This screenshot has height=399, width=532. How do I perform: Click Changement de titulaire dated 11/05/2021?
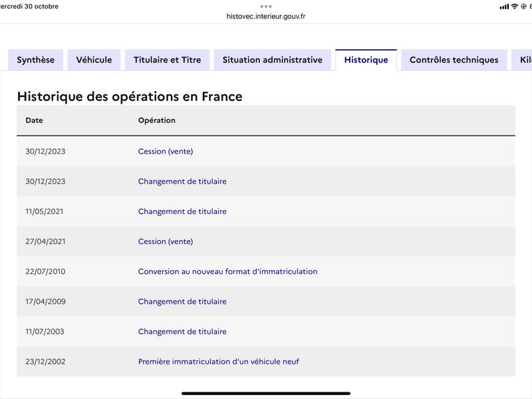182,211
